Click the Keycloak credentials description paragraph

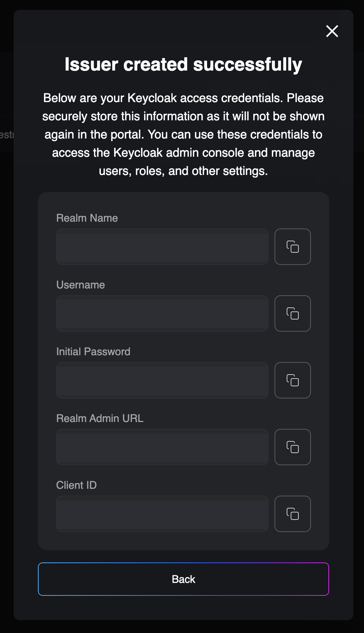tap(184, 134)
